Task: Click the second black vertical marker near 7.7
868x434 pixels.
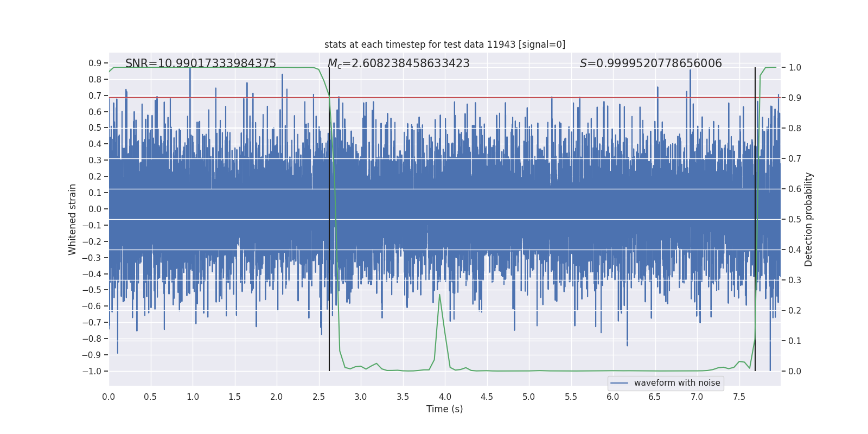Action: [x=755, y=219]
